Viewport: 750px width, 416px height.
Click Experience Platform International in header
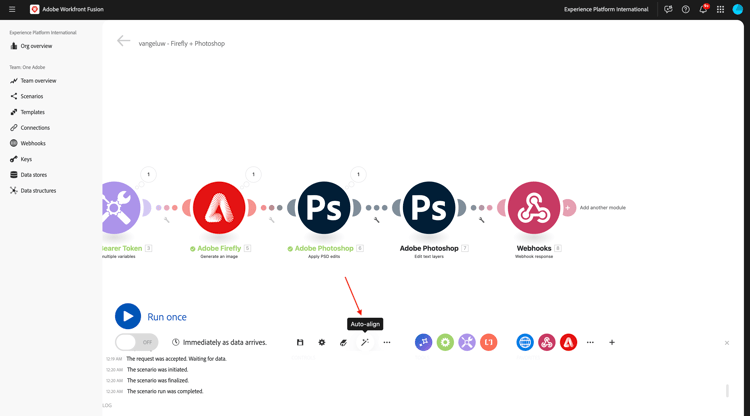606,9
